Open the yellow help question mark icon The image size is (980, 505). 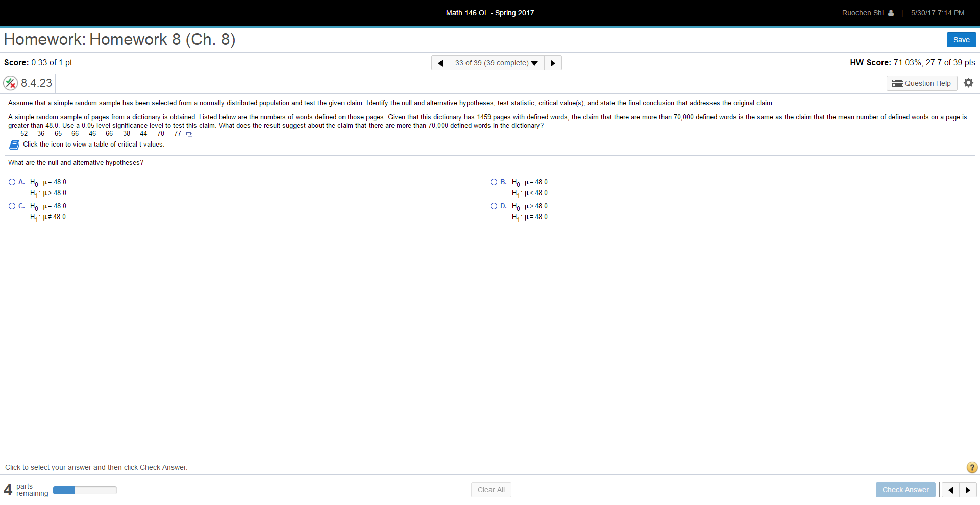(x=971, y=467)
